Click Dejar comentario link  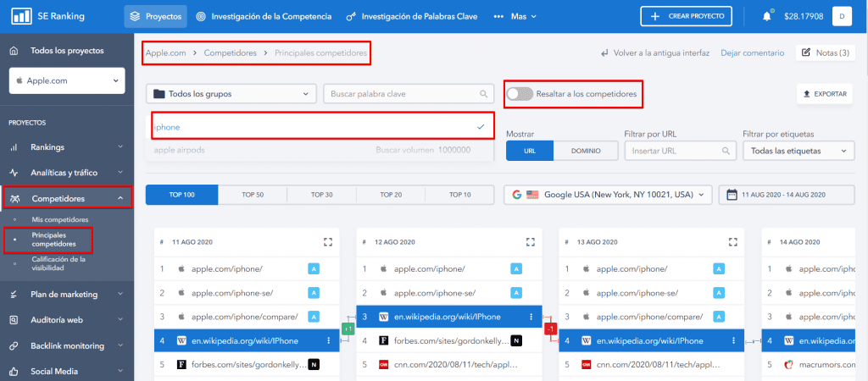click(753, 53)
